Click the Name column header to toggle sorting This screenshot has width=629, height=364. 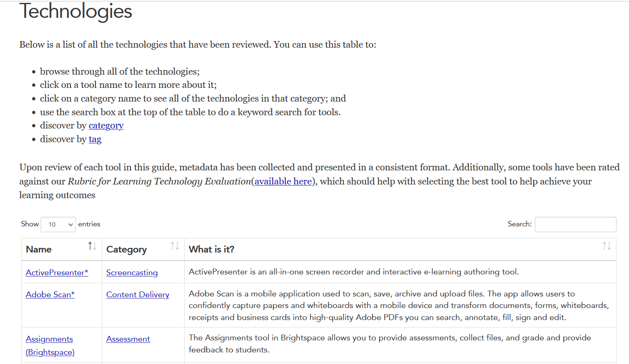[x=39, y=249]
